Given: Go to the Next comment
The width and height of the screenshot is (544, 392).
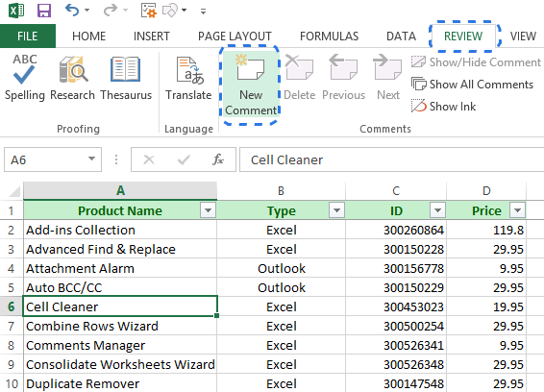Looking at the screenshot, I should 388,78.
